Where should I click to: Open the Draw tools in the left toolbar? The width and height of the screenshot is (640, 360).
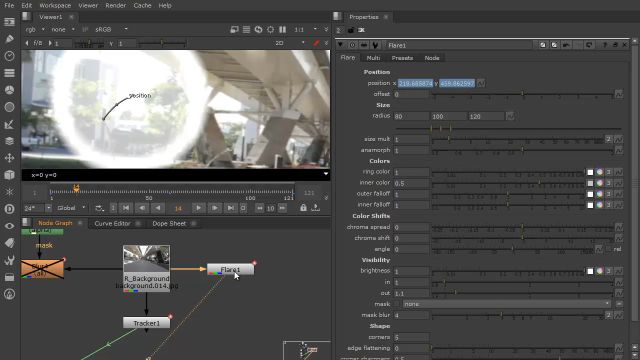(x=9, y=39)
